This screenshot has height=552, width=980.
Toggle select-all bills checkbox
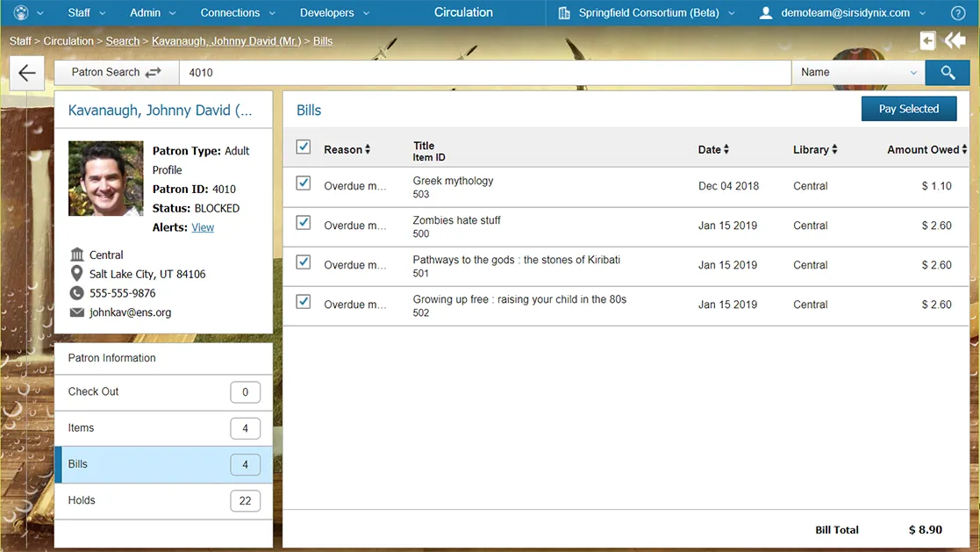point(304,147)
